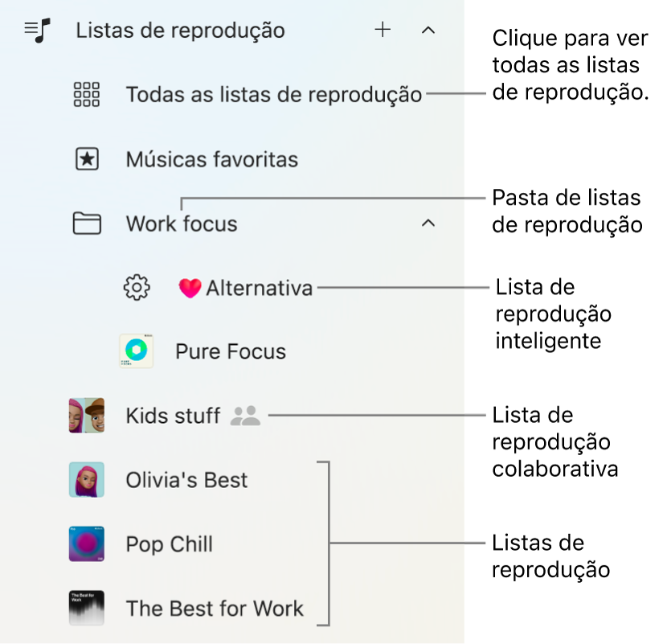Click the star icon beside Músicas favoritas
The image size is (667, 644).
86,158
